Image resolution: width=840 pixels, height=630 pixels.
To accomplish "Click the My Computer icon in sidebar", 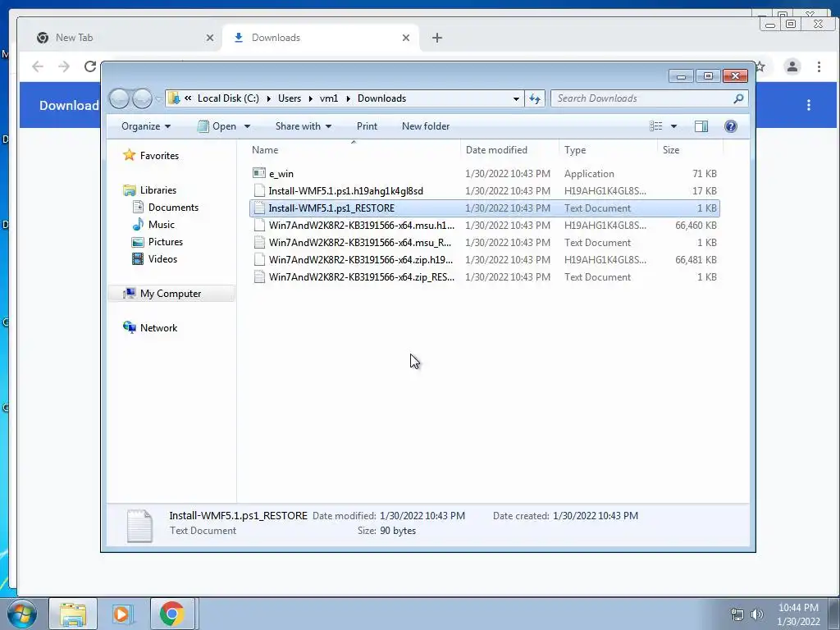I will [x=129, y=294].
